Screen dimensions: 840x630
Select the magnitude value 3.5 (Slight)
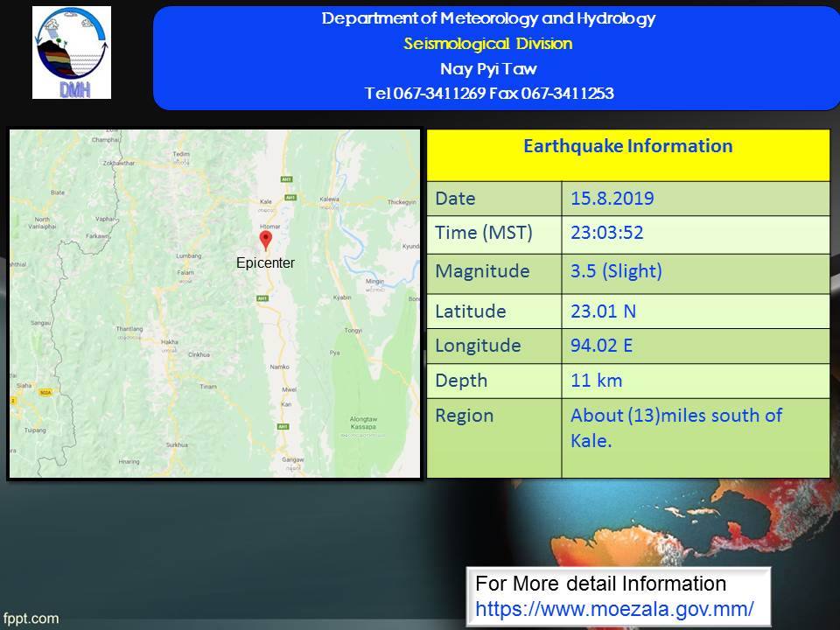[x=616, y=271]
